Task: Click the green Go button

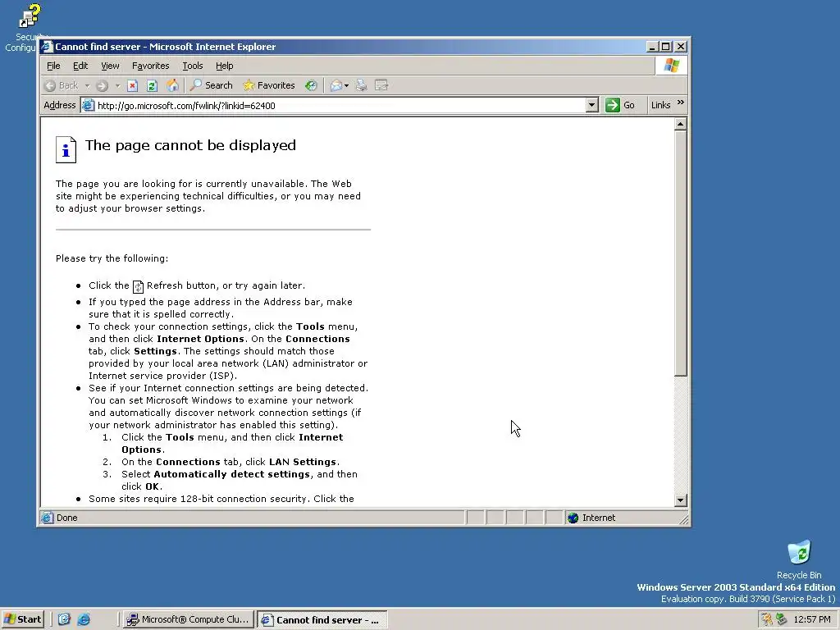Action: (620, 105)
